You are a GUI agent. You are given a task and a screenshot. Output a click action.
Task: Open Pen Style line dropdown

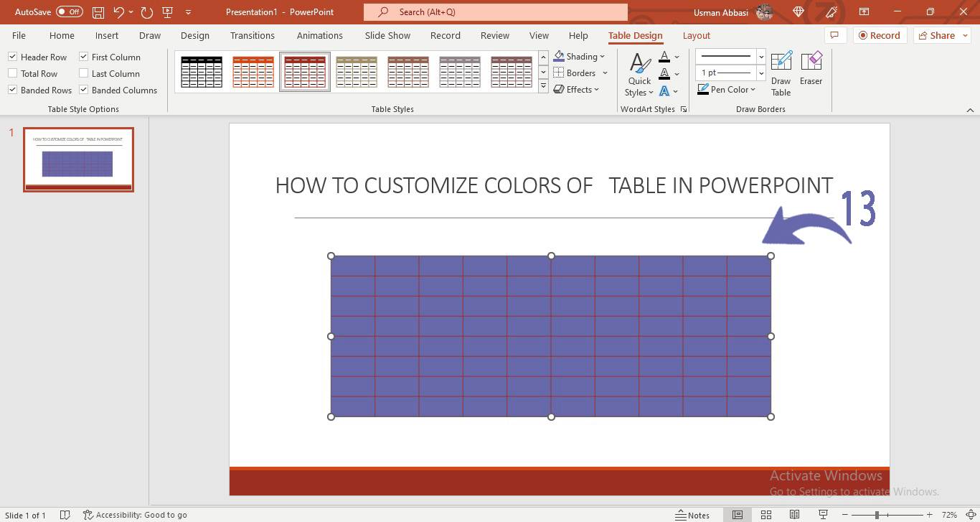pyautogui.click(x=761, y=57)
